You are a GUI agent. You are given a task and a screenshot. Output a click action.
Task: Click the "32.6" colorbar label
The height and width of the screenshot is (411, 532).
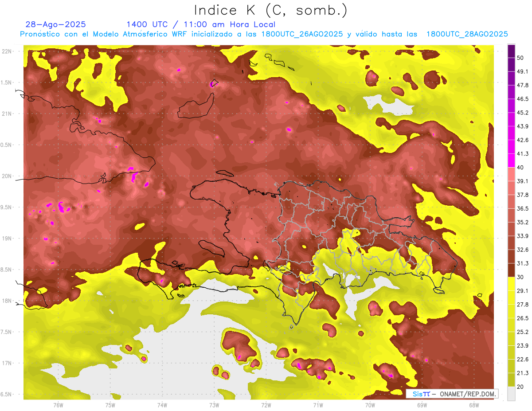tap(523, 250)
